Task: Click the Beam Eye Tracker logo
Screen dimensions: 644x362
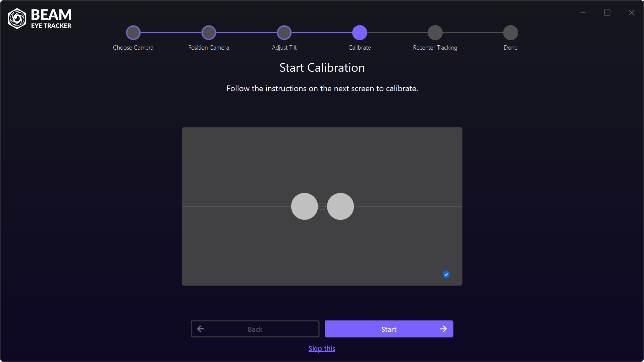Action: 40,19
